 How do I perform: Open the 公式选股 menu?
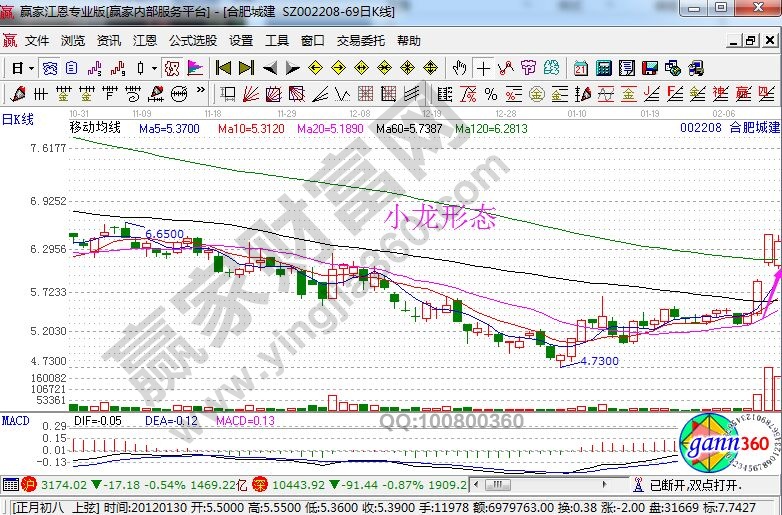click(192, 41)
